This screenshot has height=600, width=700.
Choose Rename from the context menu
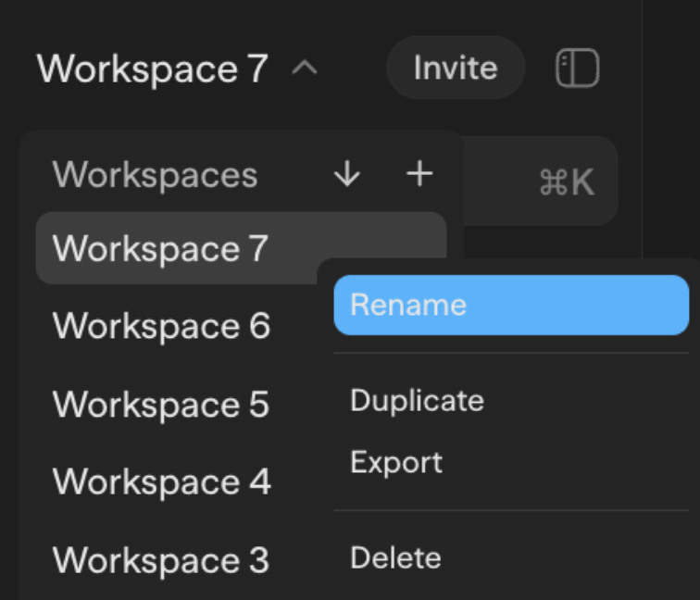(511, 305)
